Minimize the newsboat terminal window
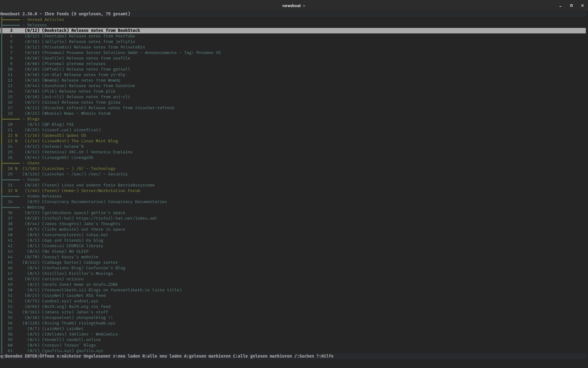 coord(560,6)
